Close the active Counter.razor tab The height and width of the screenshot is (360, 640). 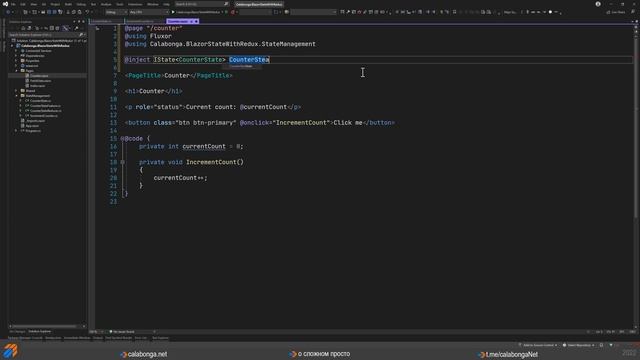(196, 21)
